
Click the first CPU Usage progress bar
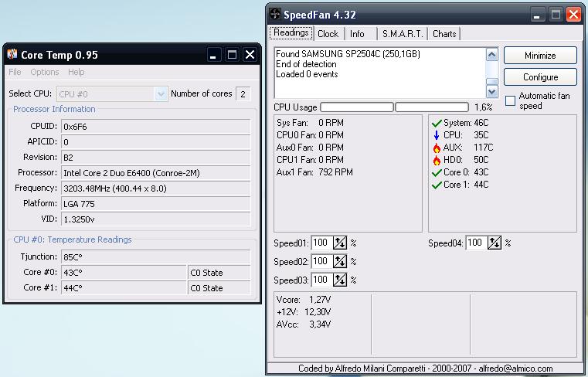[357, 107]
